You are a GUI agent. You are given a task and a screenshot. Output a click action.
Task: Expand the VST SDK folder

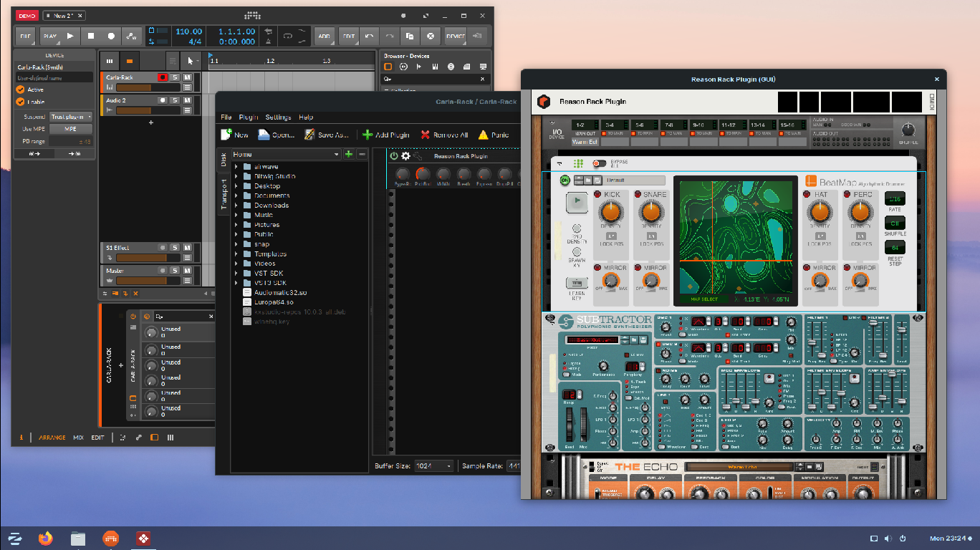coord(236,274)
